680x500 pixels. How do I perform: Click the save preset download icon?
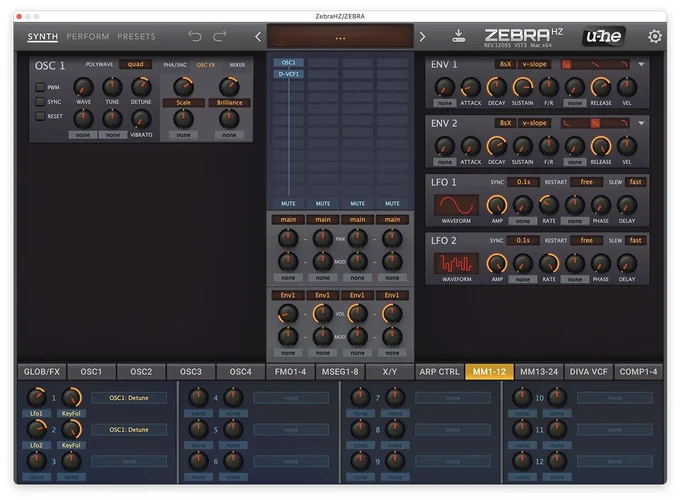pyautogui.click(x=459, y=36)
